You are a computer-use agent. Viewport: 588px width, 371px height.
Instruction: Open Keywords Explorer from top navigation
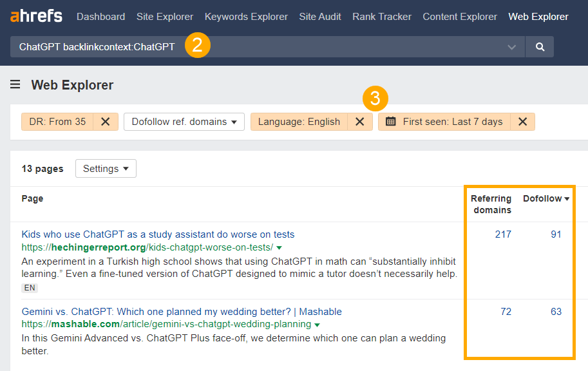(246, 16)
